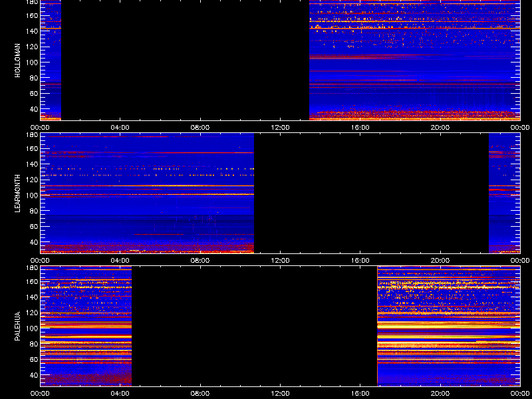Pick the 80 frequency tick label for Palehua
The height and width of the screenshot is (399, 532).
34,344
